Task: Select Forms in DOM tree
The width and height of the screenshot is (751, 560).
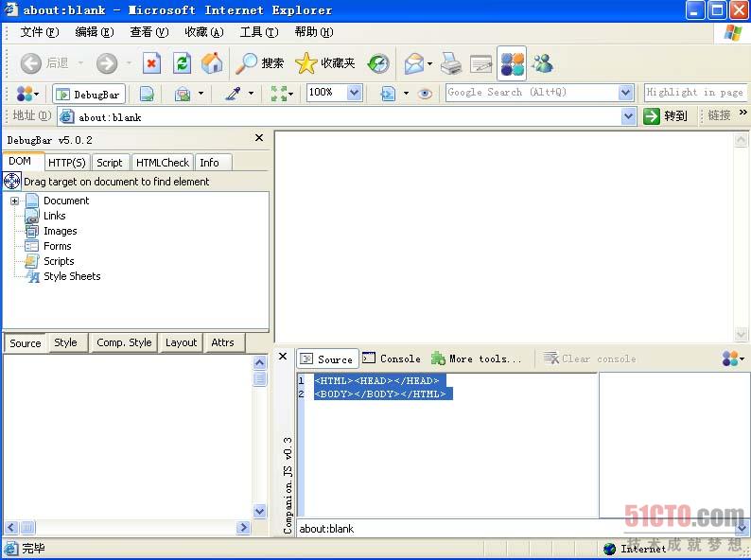Action: [x=58, y=246]
